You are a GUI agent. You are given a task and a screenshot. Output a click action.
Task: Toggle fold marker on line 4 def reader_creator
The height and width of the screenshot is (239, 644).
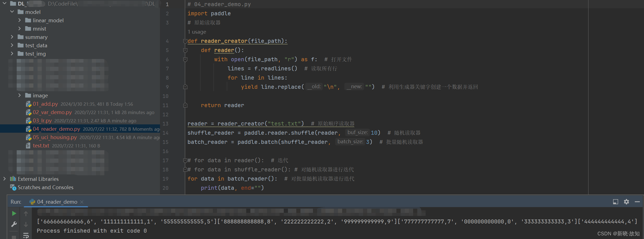coord(185,41)
